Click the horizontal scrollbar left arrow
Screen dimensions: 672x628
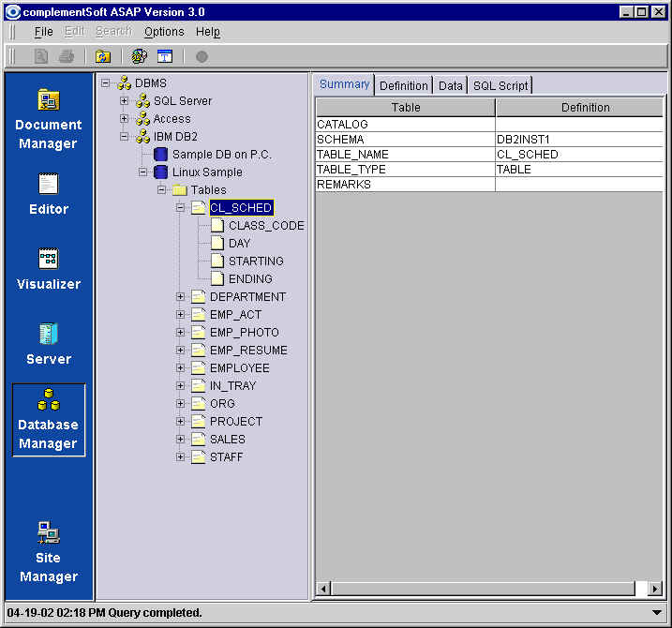[x=323, y=589]
